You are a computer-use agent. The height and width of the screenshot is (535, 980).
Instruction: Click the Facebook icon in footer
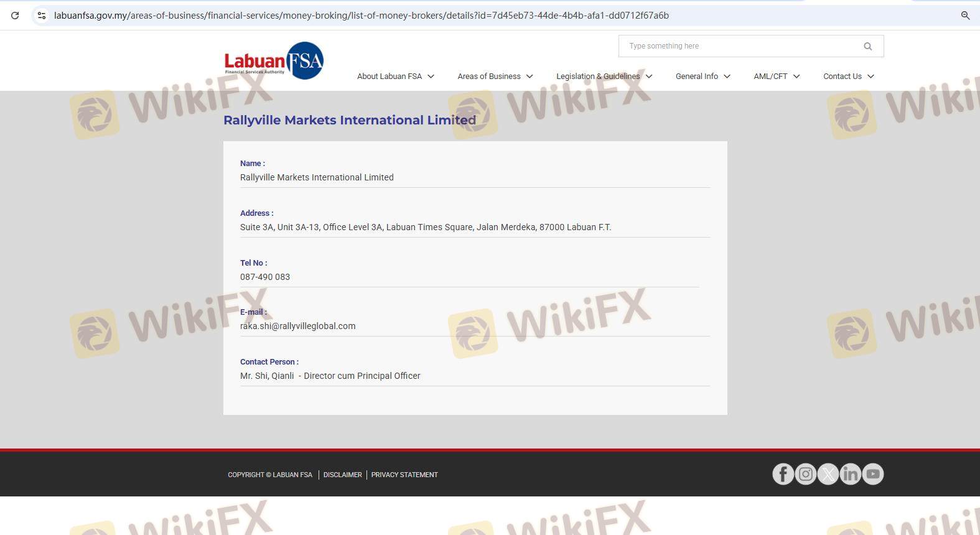point(783,474)
